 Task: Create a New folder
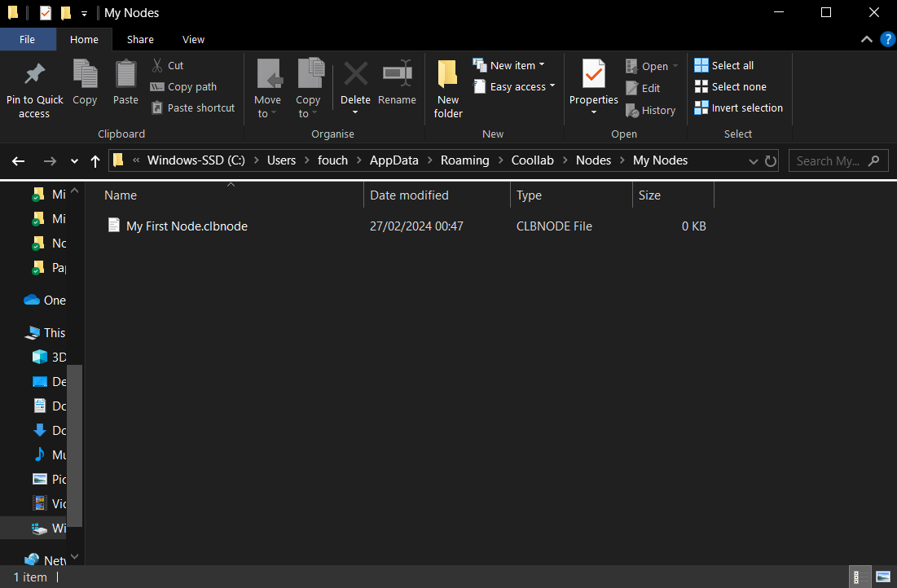[448, 90]
